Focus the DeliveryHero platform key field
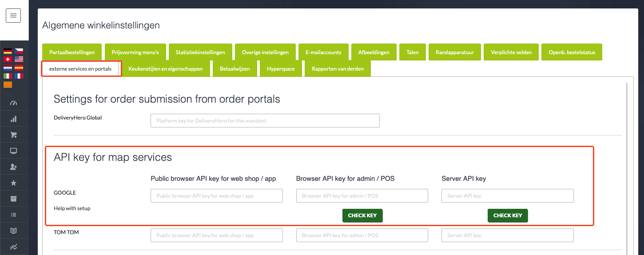This screenshot has width=644, height=255. click(265, 120)
